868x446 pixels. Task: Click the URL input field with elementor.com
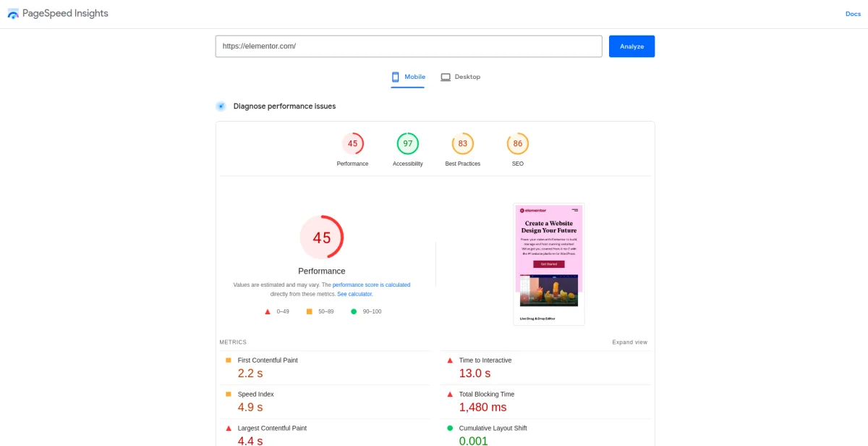(x=409, y=46)
